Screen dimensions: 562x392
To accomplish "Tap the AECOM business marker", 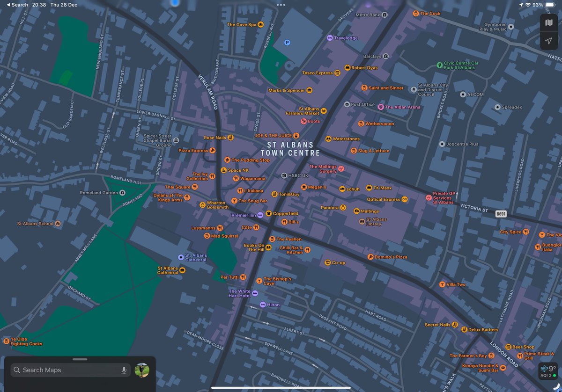I will (463, 94).
